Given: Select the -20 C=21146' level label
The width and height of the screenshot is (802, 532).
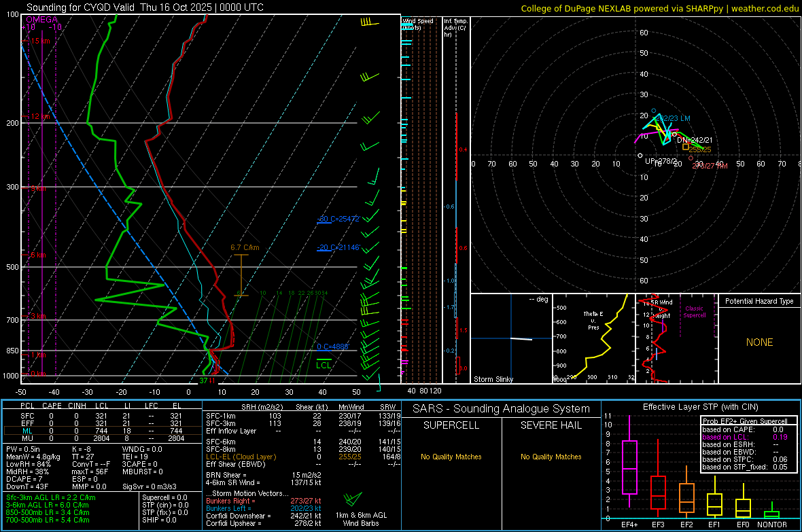Looking at the screenshot, I should tap(338, 247).
